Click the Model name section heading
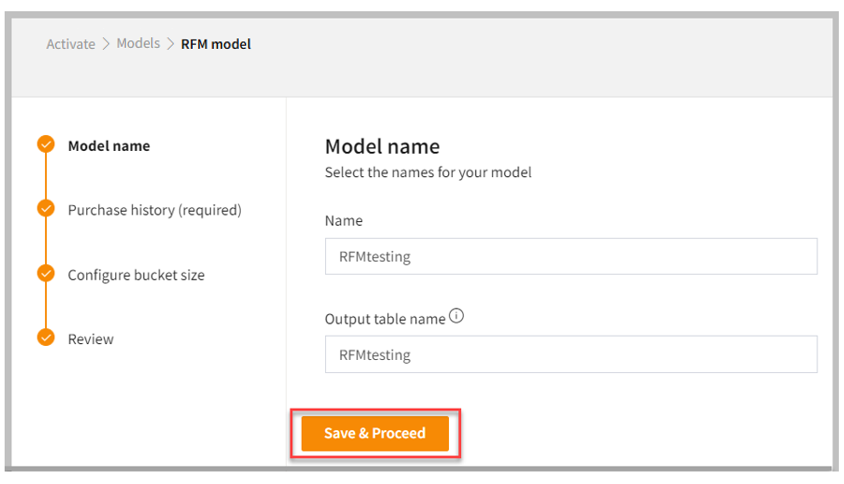The image size is (844, 484). click(x=382, y=147)
